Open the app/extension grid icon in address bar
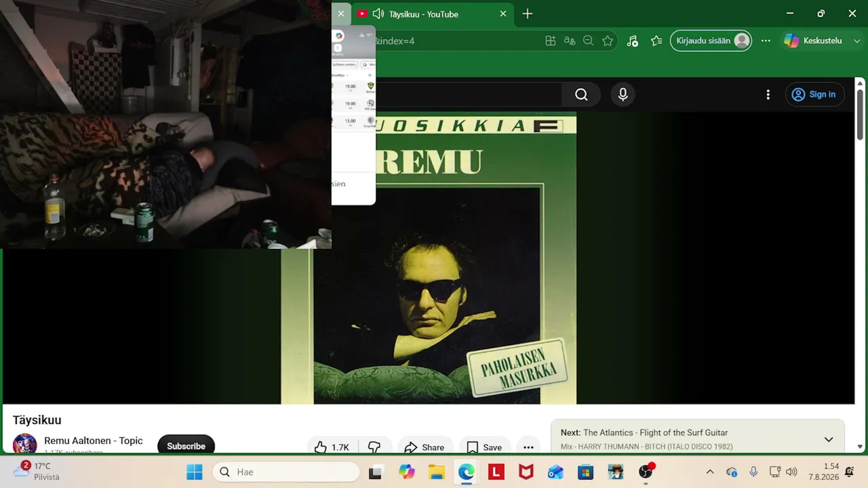The width and height of the screenshot is (868, 488). click(x=551, y=41)
